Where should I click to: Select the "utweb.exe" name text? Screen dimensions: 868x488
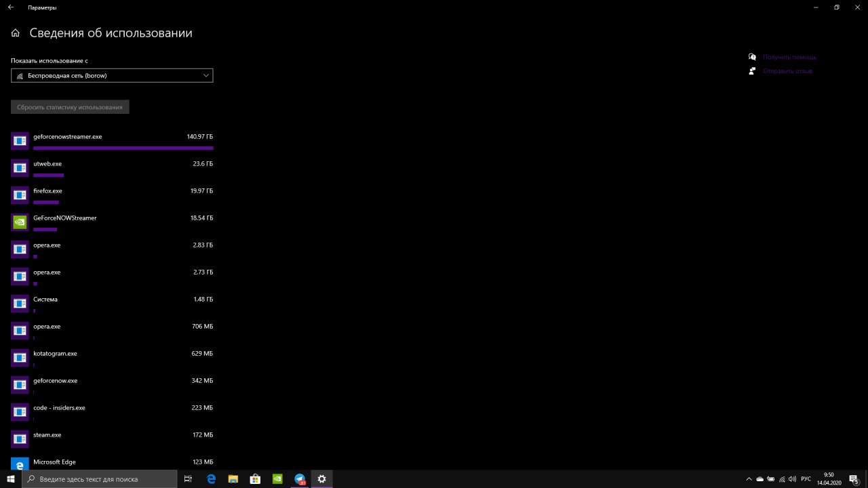tap(47, 164)
